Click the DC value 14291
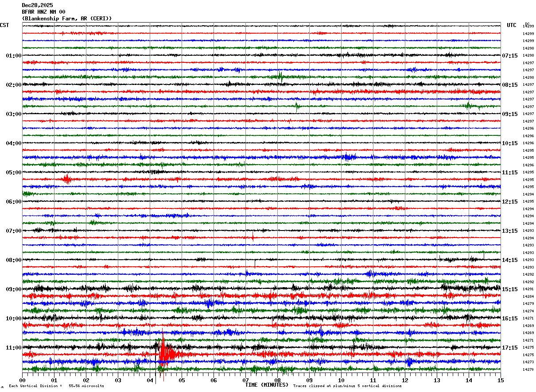Screen dimensions: 536x392 coord(528,289)
